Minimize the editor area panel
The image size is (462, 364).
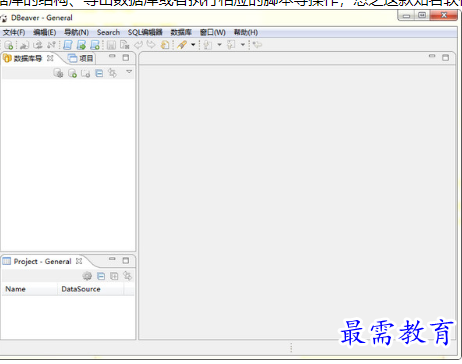432,56
